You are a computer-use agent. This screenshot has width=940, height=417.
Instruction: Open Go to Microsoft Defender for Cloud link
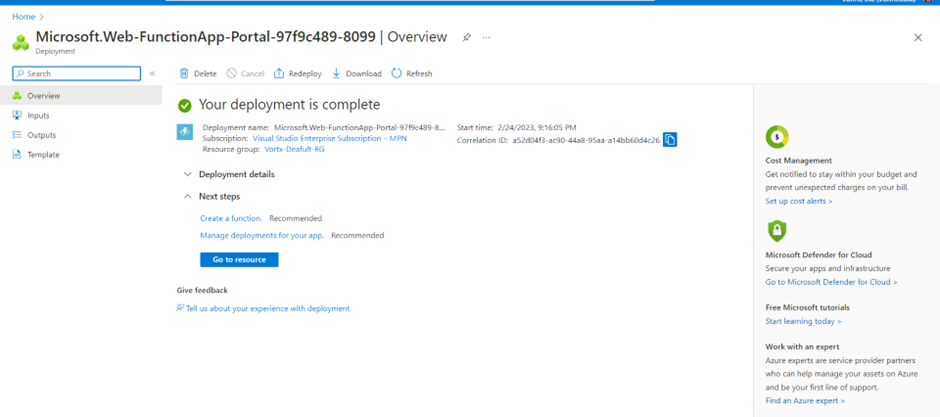(x=831, y=282)
